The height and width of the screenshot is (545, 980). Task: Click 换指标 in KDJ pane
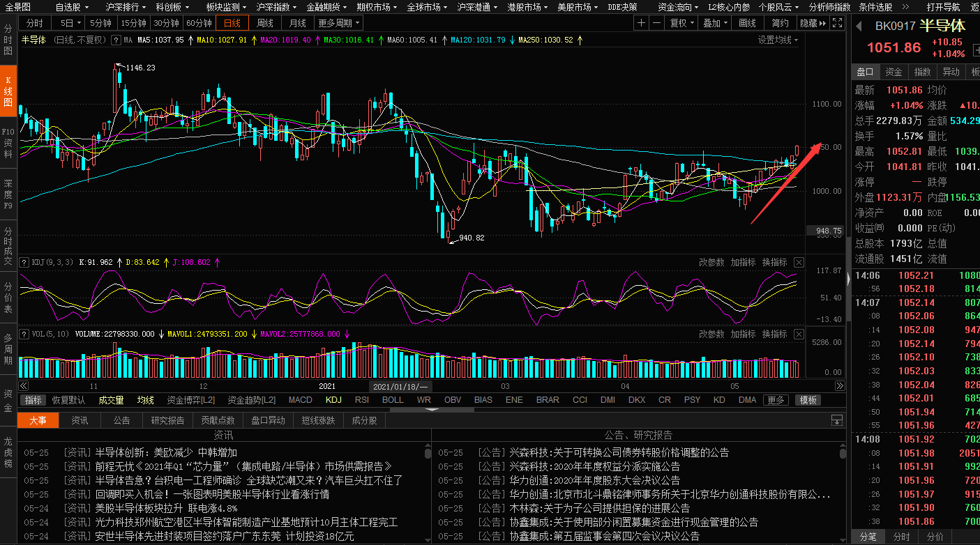click(774, 263)
